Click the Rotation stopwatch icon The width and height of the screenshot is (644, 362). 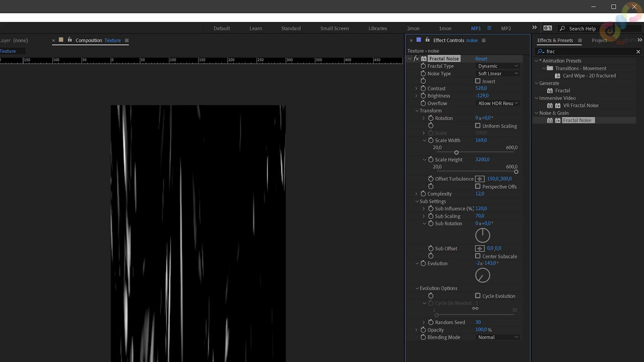(x=431, y=118)
